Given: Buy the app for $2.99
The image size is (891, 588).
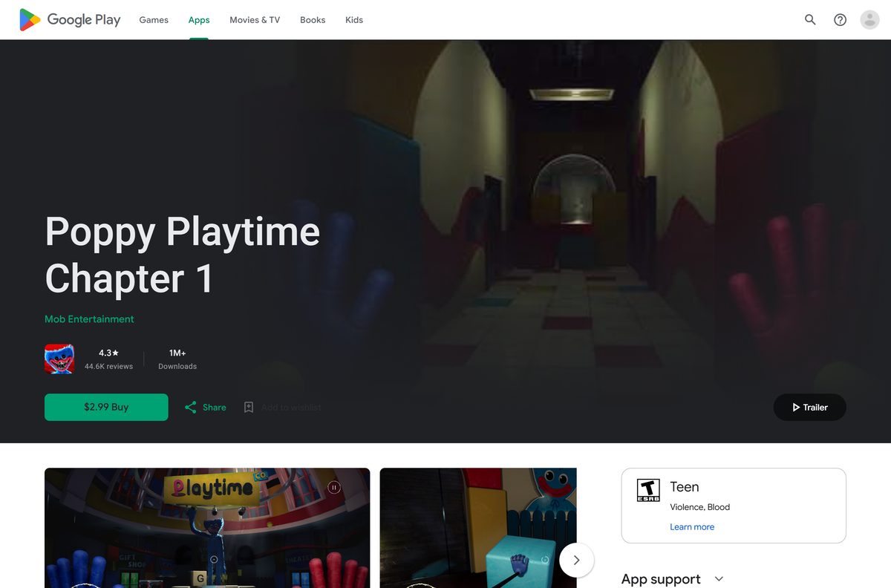Looking at the screenshot, I should coord(106,407).
